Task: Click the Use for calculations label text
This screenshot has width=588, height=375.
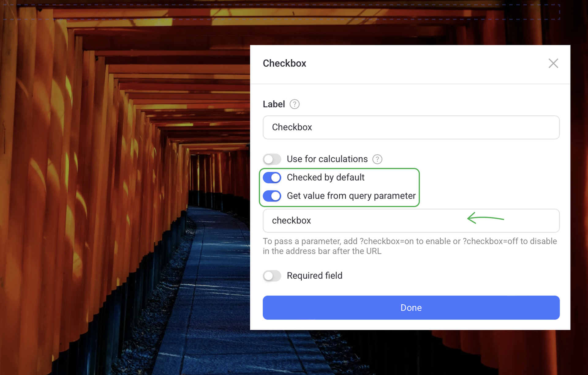Action: point(327,159)
